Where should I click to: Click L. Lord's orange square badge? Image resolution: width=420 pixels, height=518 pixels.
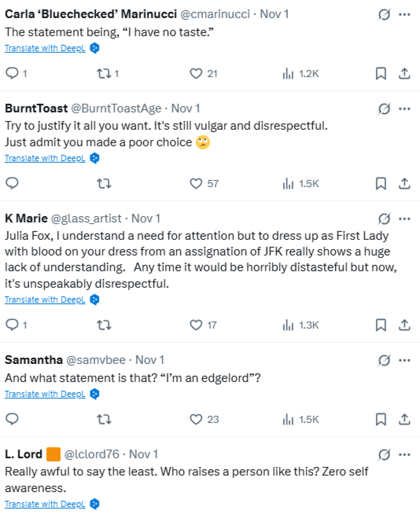pyautogui.click(x=53, y=454)
